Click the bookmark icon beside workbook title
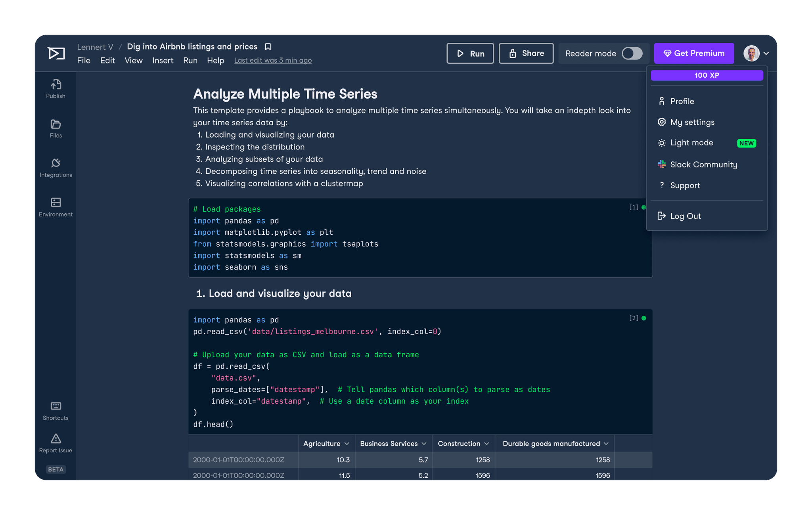This screenshot has width=812, height=515. [x=268, y=47]
